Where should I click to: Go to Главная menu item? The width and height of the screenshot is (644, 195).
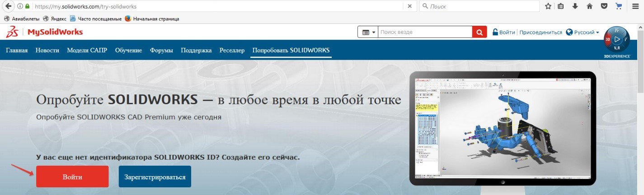click(17, 51)
